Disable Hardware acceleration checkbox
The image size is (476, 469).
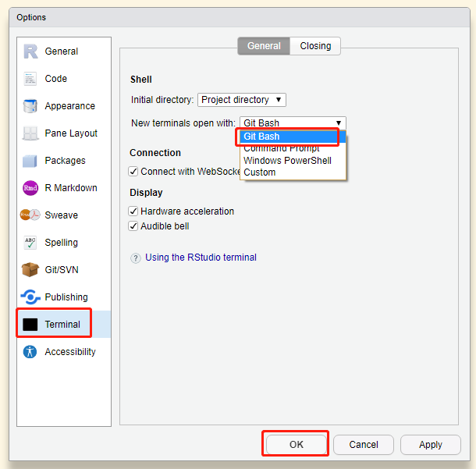point(133,211)
